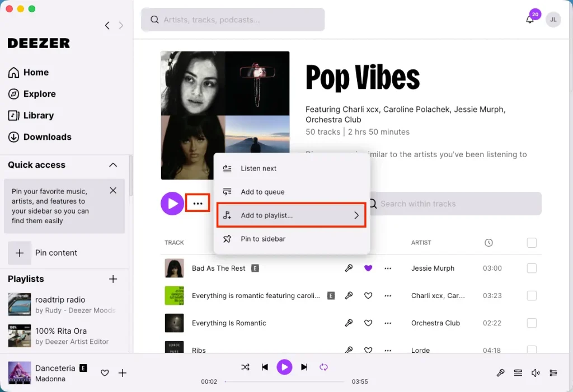Open Downloads section

click(40, 137)
